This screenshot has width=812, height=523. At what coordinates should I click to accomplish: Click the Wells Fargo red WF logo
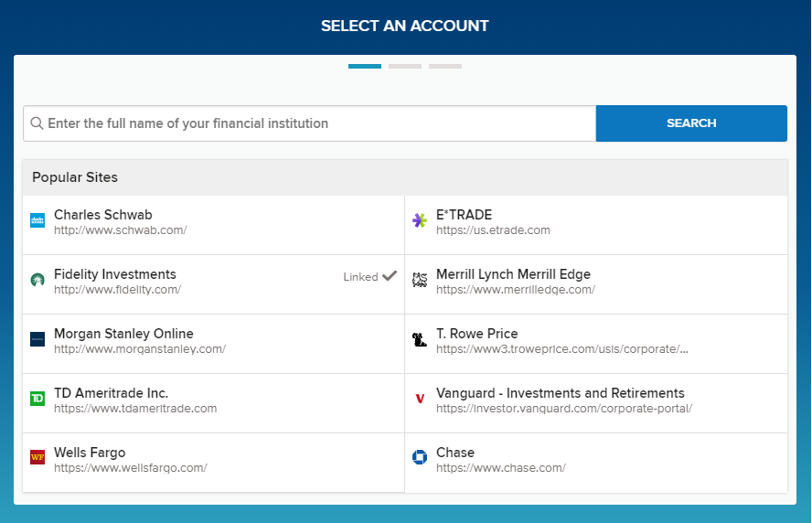pyautogui.click(x=37, y=457)
